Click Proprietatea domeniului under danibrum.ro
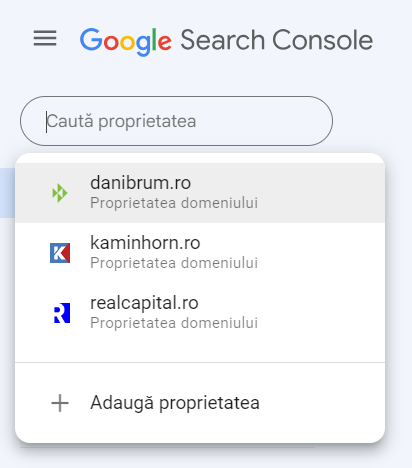The height and width of the screenshot is (468, 412). coord(174,203)
